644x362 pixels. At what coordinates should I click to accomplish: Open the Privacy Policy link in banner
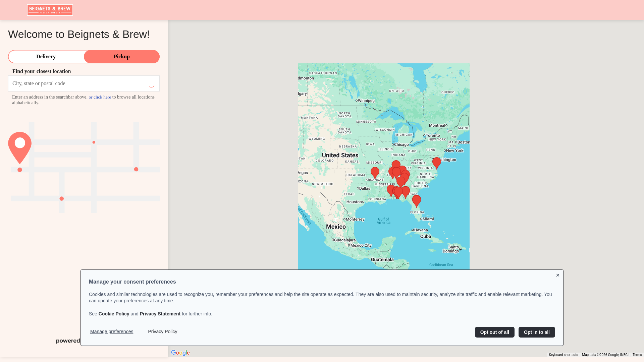(163, 331)
